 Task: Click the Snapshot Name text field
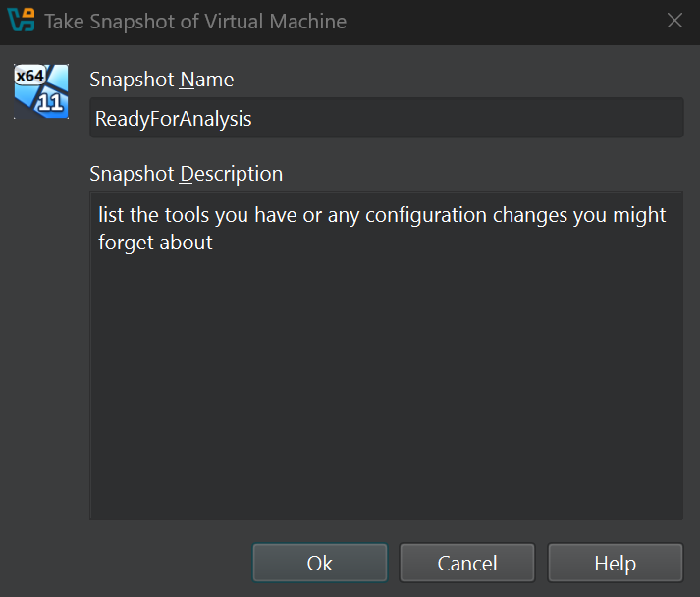pos(387,118)
